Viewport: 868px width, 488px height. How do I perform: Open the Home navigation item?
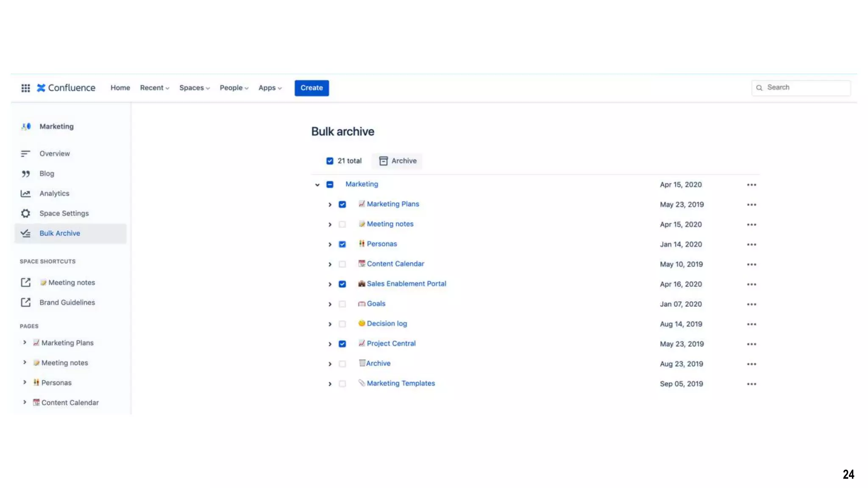coord(120,88)
